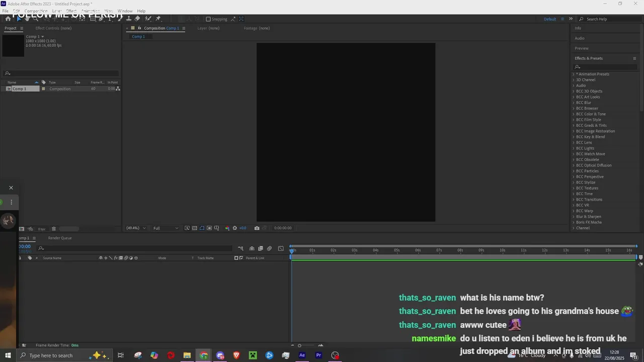Toggle the Fast Previews icon
The width and height of the screenshot is (644, 362).
point(187,228)
